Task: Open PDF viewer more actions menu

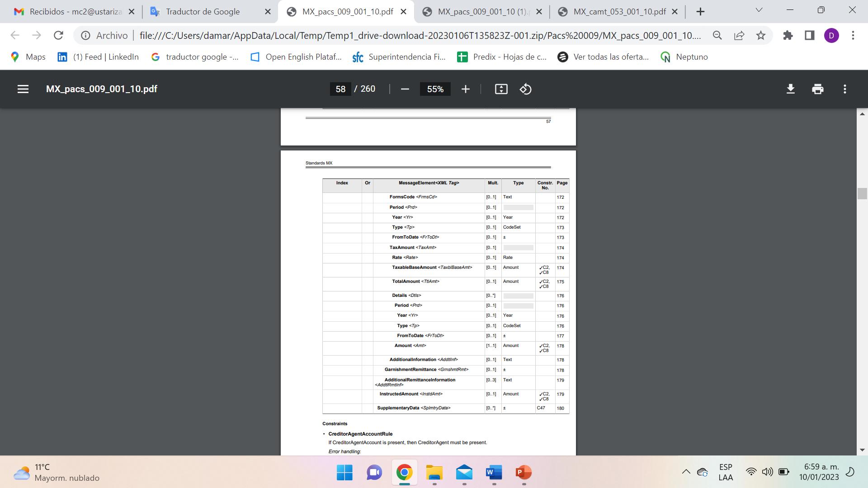Action: pos(844,89)
